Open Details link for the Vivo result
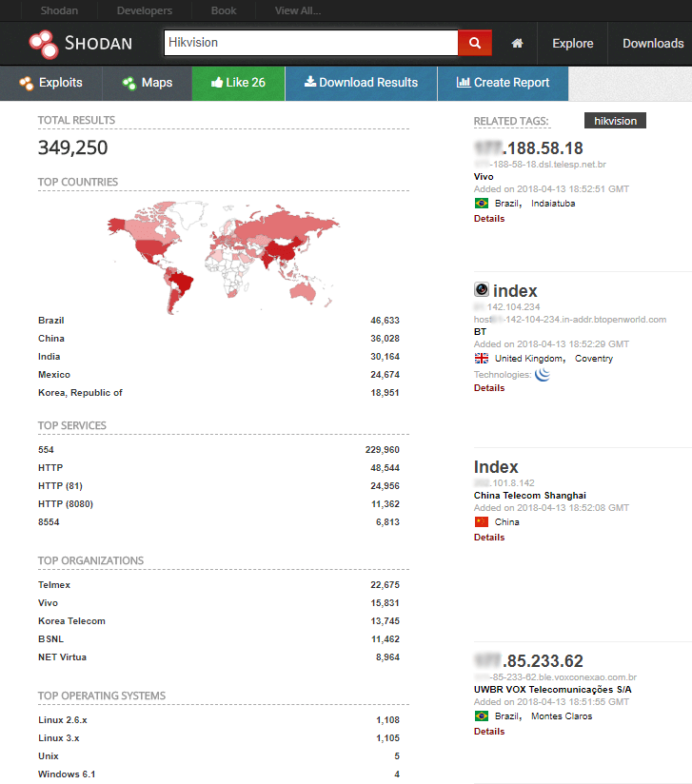This screenshot has height=784, width=692. 489,219
